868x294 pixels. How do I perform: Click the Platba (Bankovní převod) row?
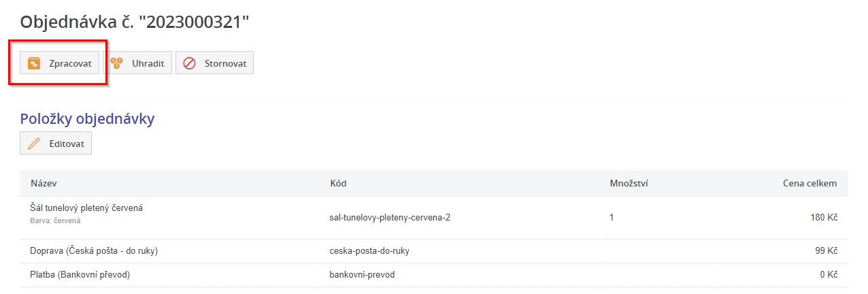pyautogui.click(x=80, y=275)
